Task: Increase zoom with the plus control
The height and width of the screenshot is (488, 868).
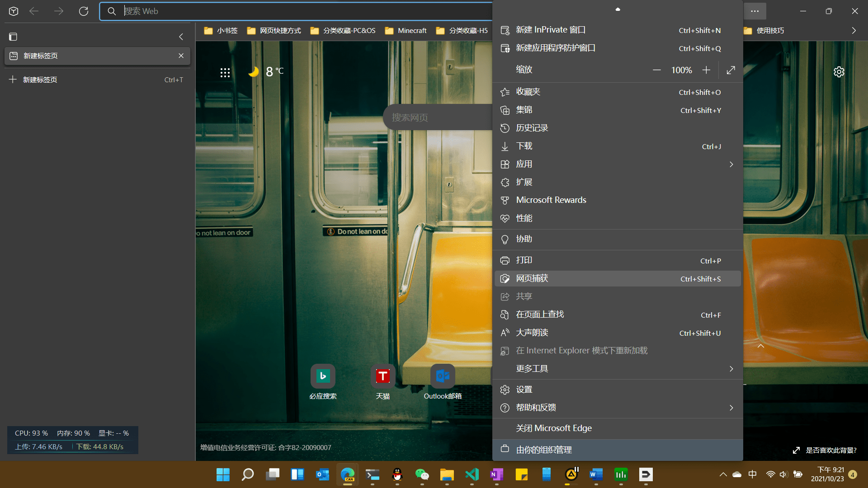Action: [706, 70]
